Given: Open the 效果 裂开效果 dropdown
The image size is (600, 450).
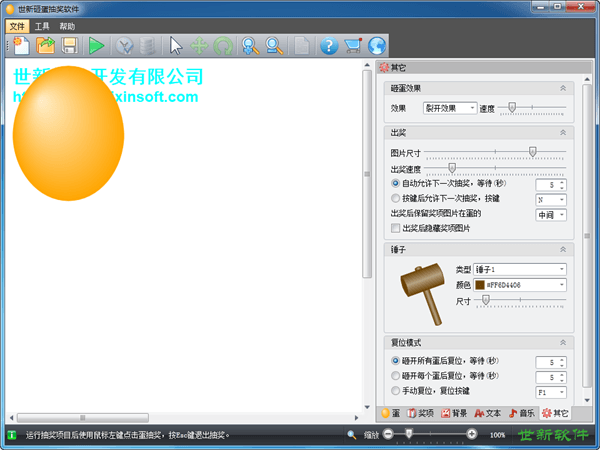Looking at the screenshot, I should (450, 108).
